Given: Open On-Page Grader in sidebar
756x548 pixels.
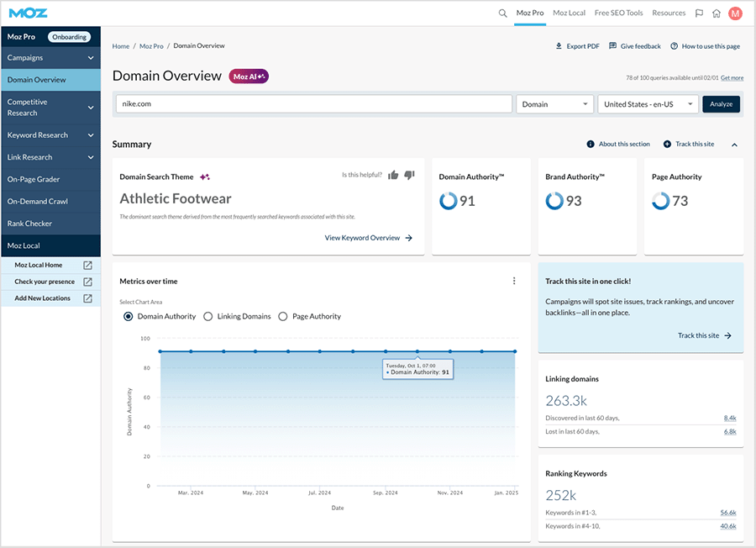Looking at the screenshot, I should [x=50, y=180].
